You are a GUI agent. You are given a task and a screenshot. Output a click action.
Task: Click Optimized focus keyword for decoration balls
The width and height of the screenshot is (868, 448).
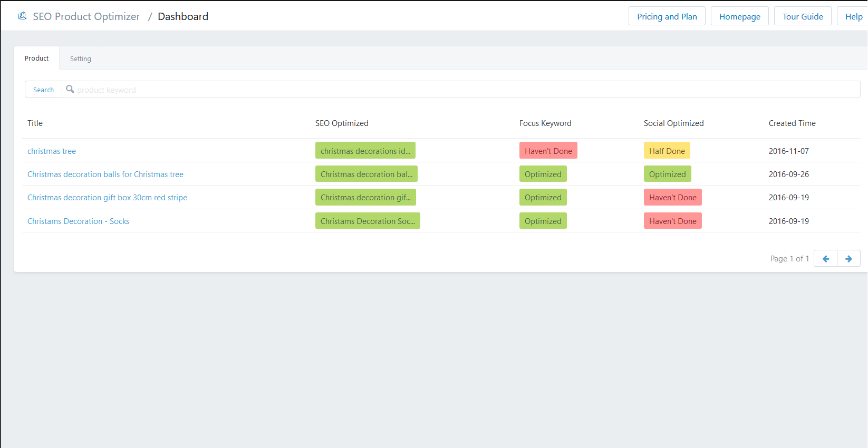pyautogui.click(x=543, y=174)
